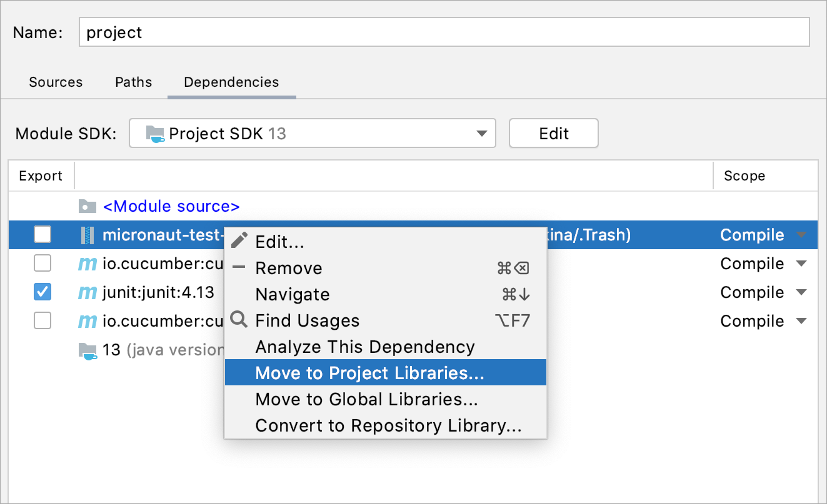827x504 pixels.
Task: Select Navigate in the context menu
Action: pyautogui.click(x=386, y=294)
